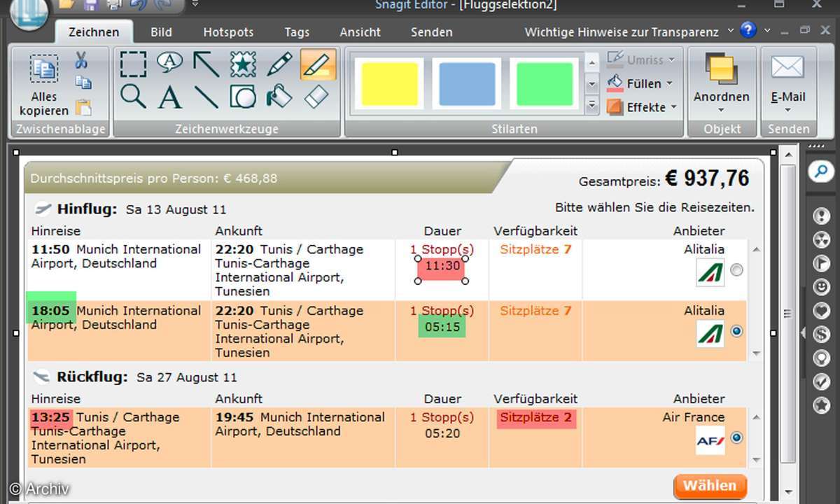Activate the highlighter tool
840x504 pixels.
pyautogui.click(x=318, y=64)
